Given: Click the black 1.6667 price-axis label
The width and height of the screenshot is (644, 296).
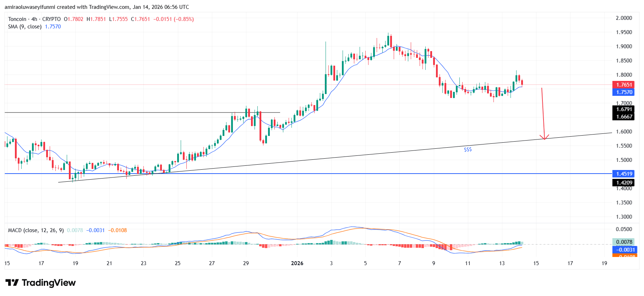Looking at the screenshot, I should [624, 117].
